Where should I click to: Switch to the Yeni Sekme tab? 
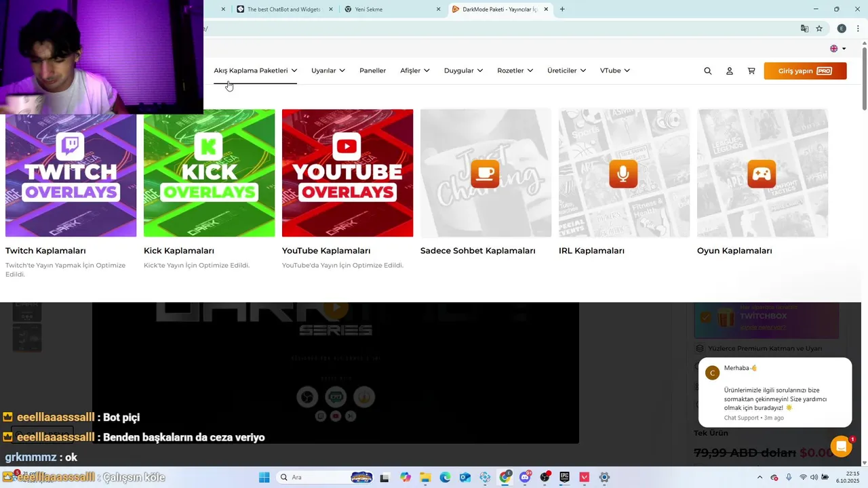392,9
